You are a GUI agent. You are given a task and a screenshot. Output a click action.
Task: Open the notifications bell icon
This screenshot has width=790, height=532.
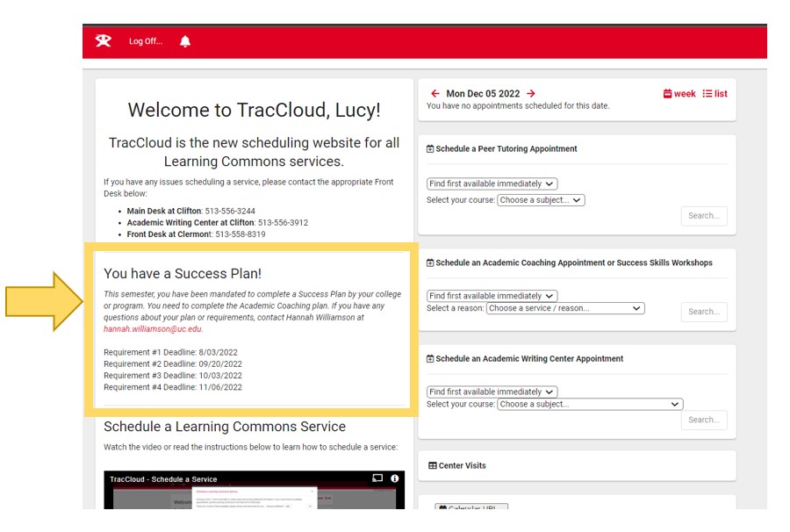[x=184, y=40]
